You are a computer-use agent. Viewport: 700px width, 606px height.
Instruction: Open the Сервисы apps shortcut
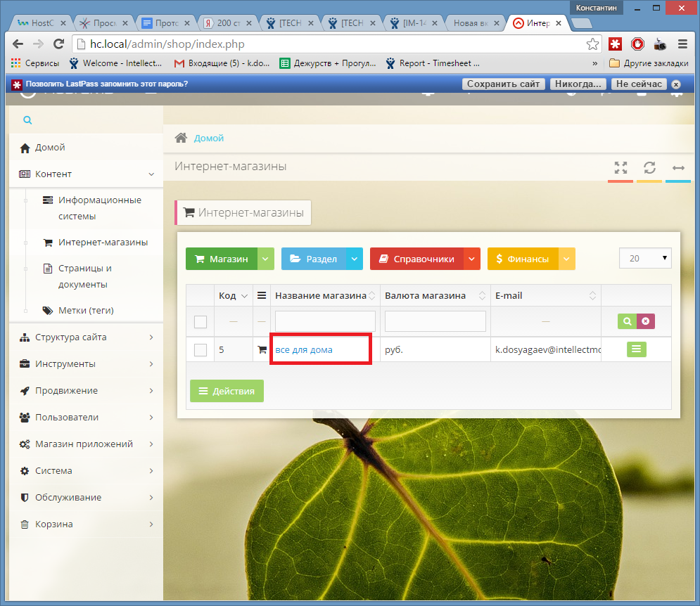click(x=34, y=63)
